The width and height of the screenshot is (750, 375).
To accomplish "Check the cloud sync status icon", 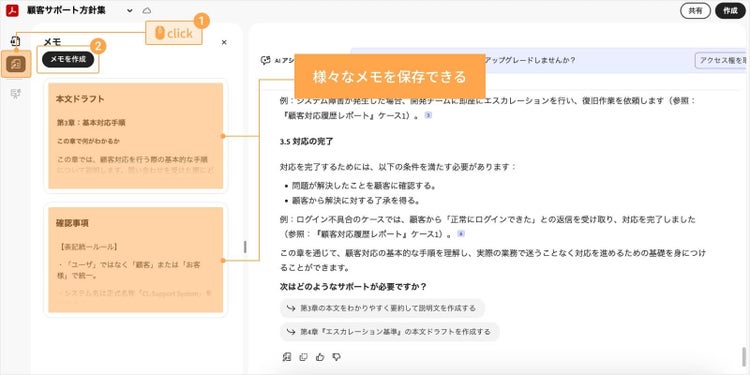I will point(147,11).
